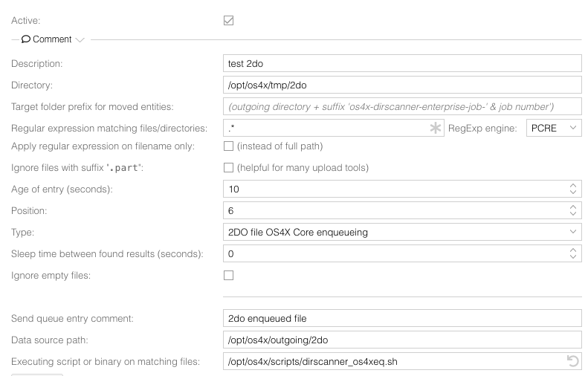Open the Type dropdown for 2DO file enqueueing

coord(402,232)
